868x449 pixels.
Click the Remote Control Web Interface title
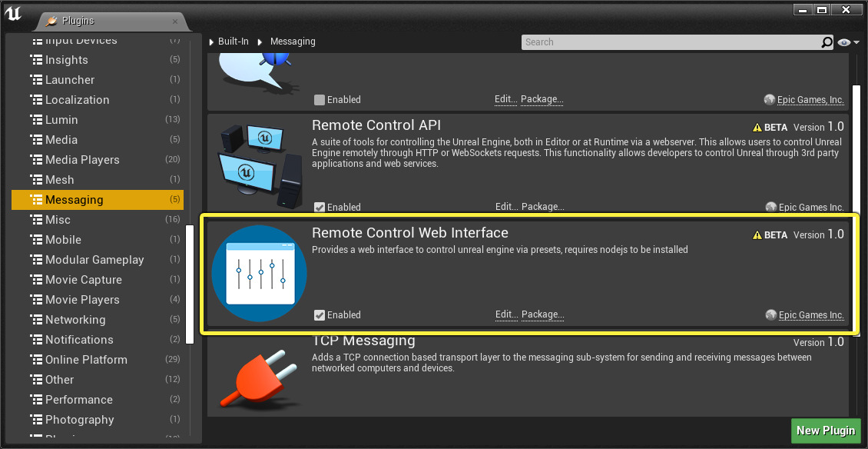pos(409,232)
